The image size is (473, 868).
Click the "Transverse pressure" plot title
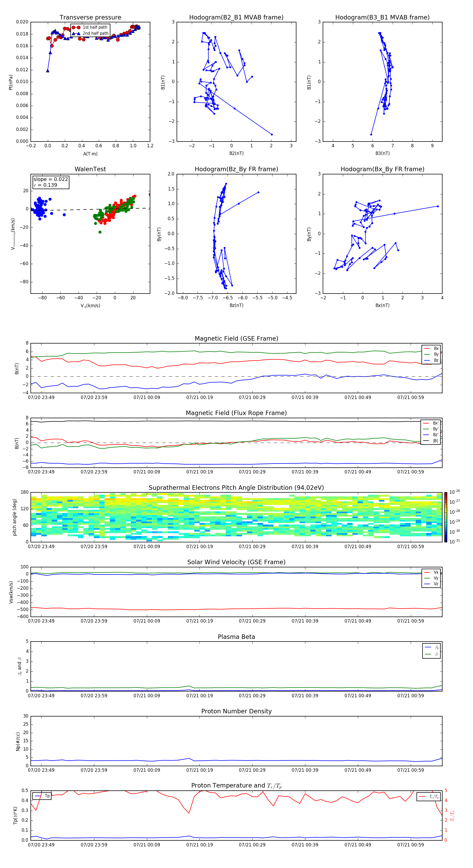coord(90,17)
